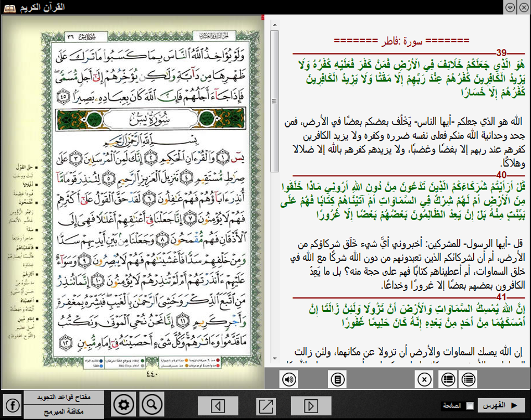The image size is (531, 420).
Task: Toggle the الصفحة checkbox
Action: (470, 405)
